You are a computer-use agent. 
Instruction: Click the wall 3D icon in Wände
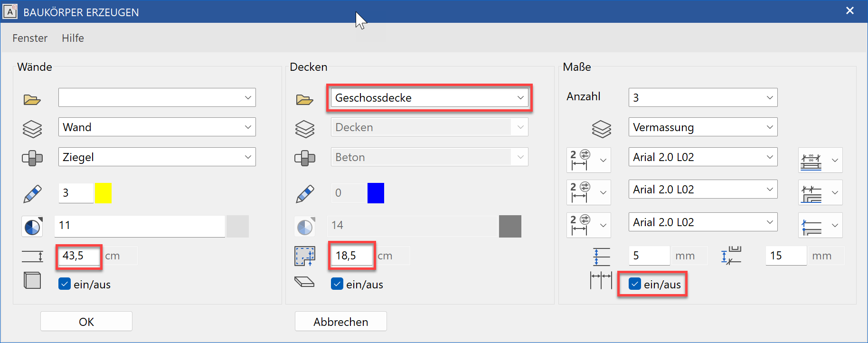click(x=32, y=280)
